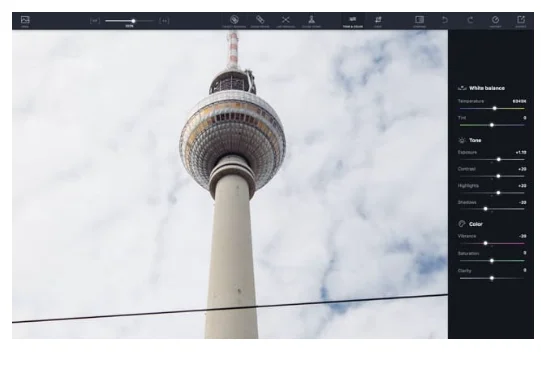Select the Line Removal tool
The image size is (541, 375).
tap(286, 21)
